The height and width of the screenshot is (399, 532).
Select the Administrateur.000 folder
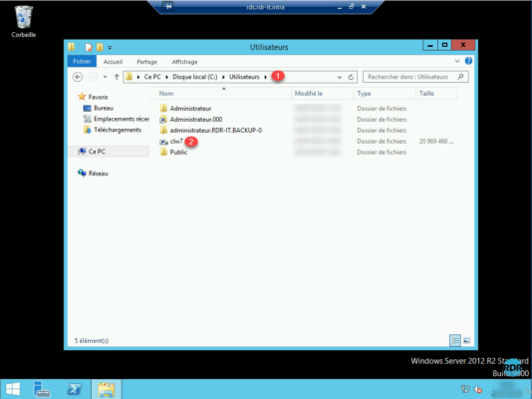[196, 119]
